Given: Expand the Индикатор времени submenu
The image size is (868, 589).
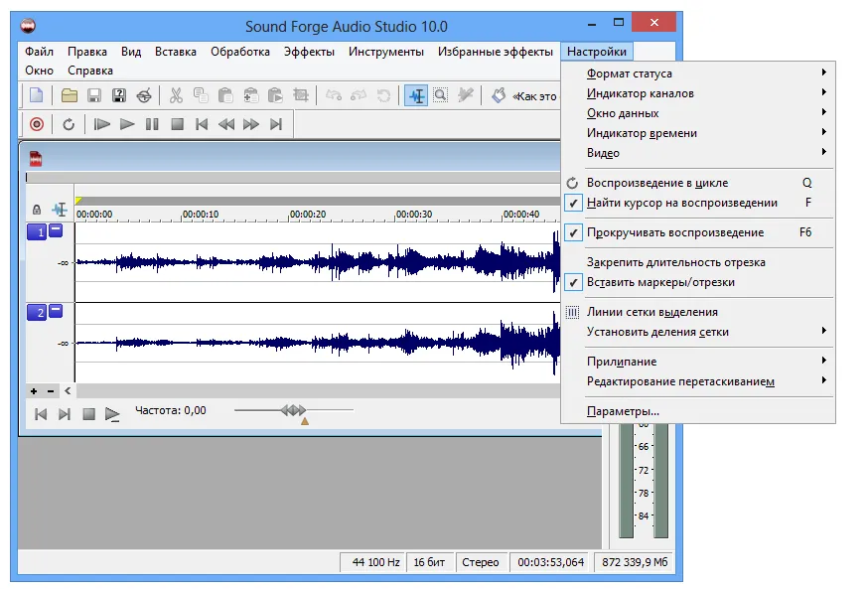Looking at the screenshot, I should click(697, 133).
